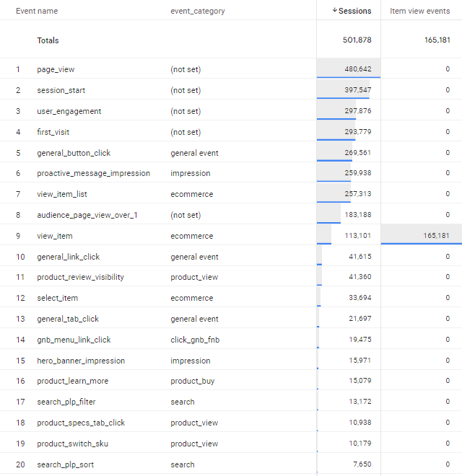The height and width of the screenshot is (476, 462).
Task: Select the first_visit event name cell
Action: pos(53,132)
